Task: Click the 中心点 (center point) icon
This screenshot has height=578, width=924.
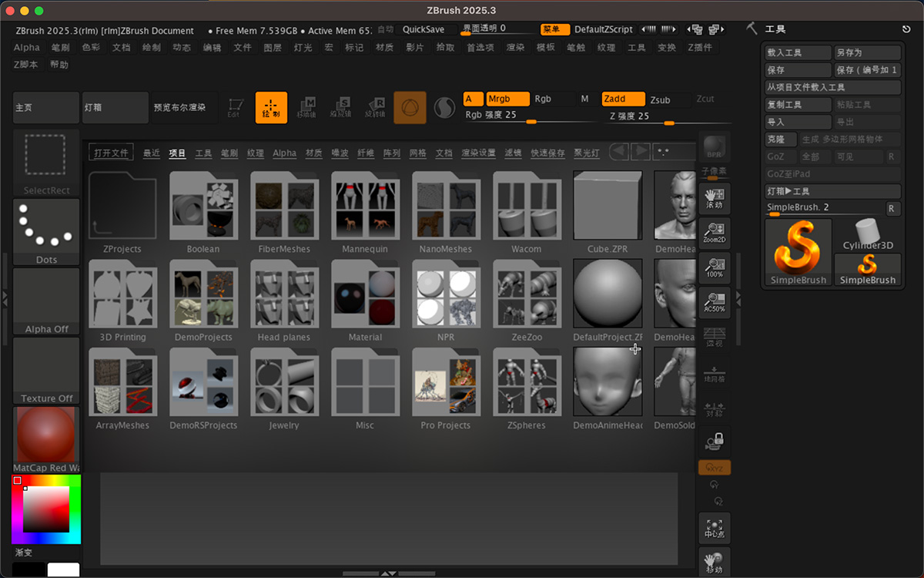Action: coord(714,529)
